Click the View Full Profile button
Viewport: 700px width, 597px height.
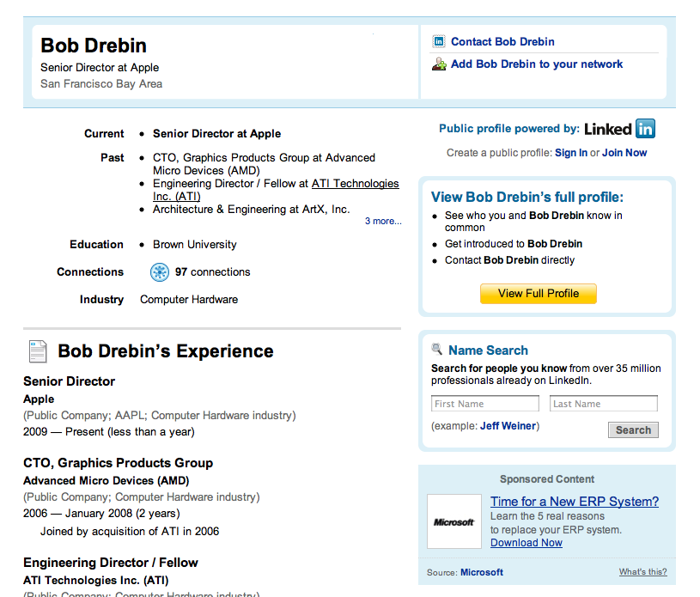(x=539, y=294)
